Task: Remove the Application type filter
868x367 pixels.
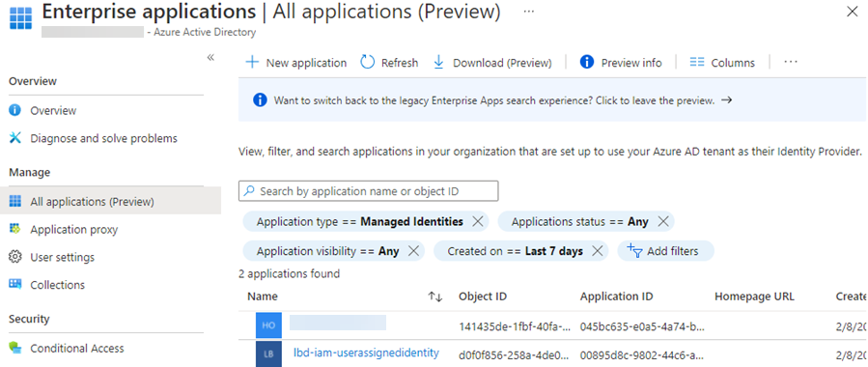Action: [x=478, y=222]
